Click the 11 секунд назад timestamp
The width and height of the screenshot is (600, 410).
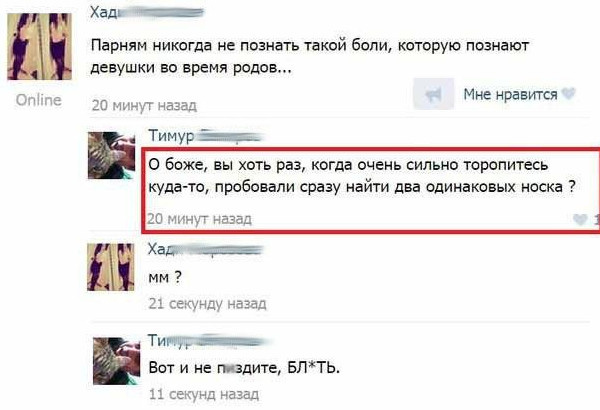click(204, 394)
